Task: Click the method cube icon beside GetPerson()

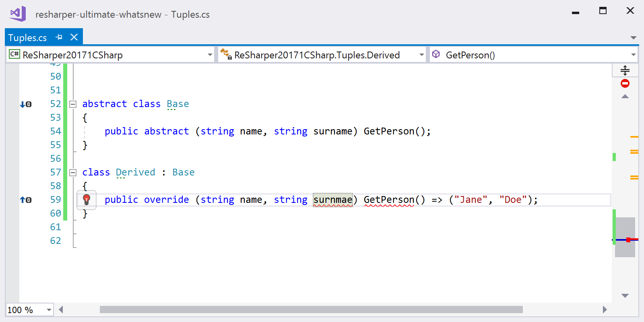Action: click(436, 54)
